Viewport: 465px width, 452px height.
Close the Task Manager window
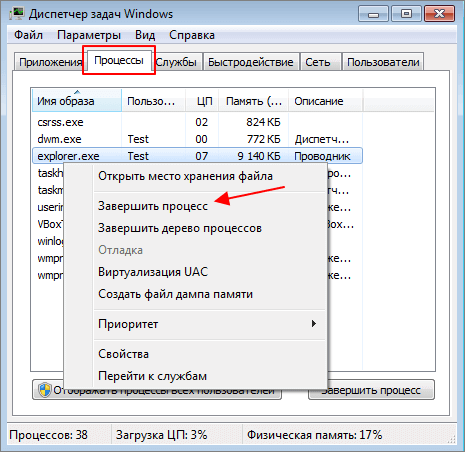[x=440, y=14]
